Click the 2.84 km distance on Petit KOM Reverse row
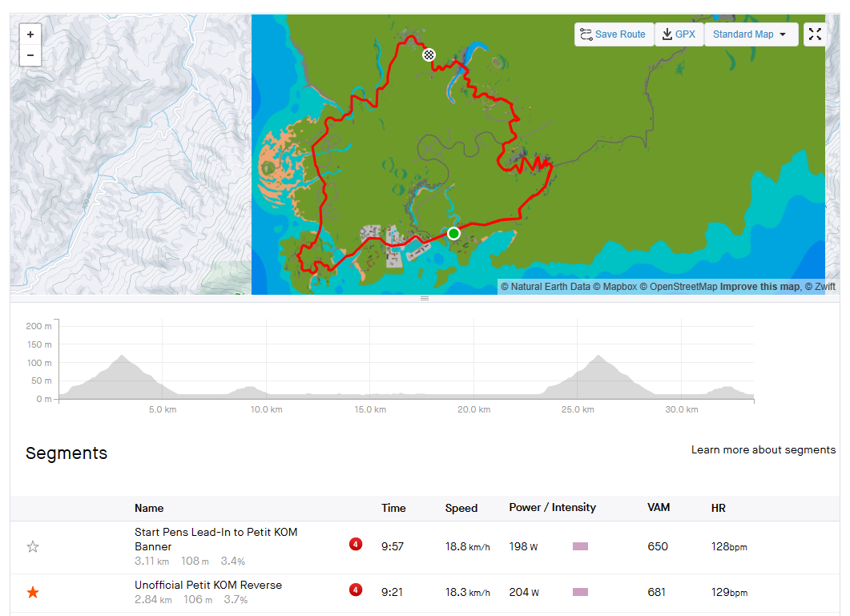 point(153,600)
